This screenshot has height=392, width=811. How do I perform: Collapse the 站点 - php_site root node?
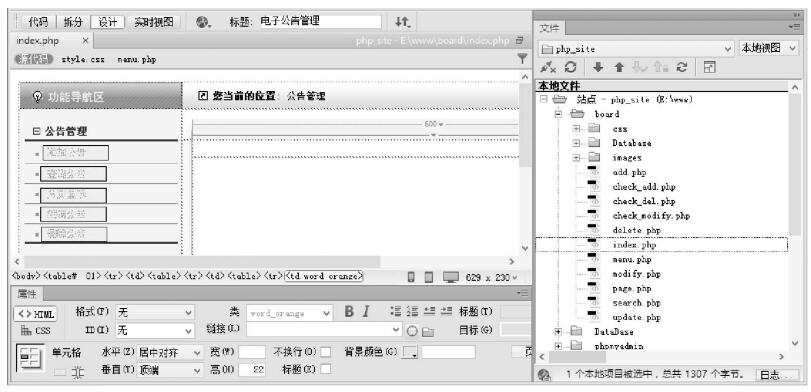pyautogui.click(x=543, y=99)
